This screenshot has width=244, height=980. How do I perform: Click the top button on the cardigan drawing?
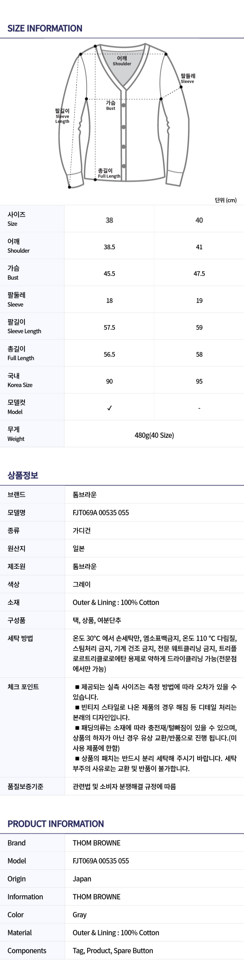[x=124, y=105]
